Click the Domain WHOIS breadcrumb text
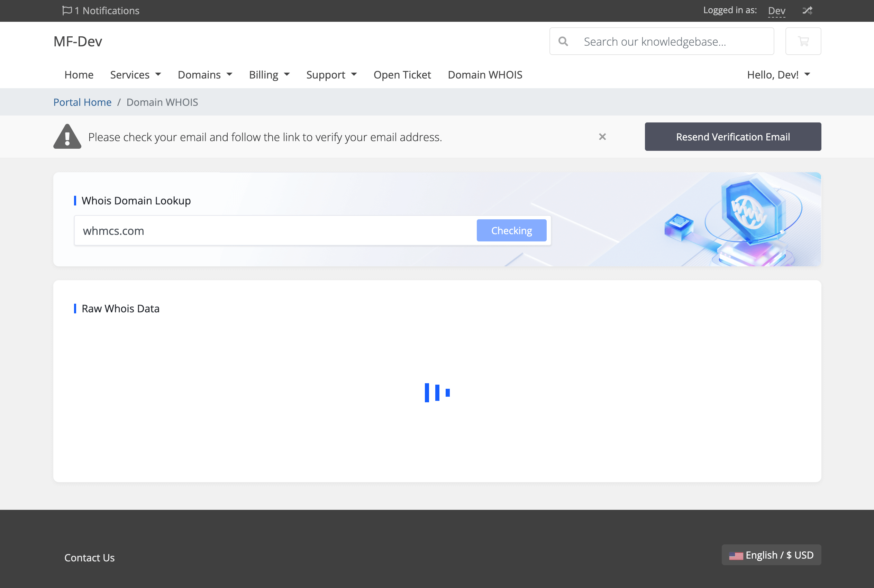Viewport: 874px width, 588px height. [x=162, y=102]
